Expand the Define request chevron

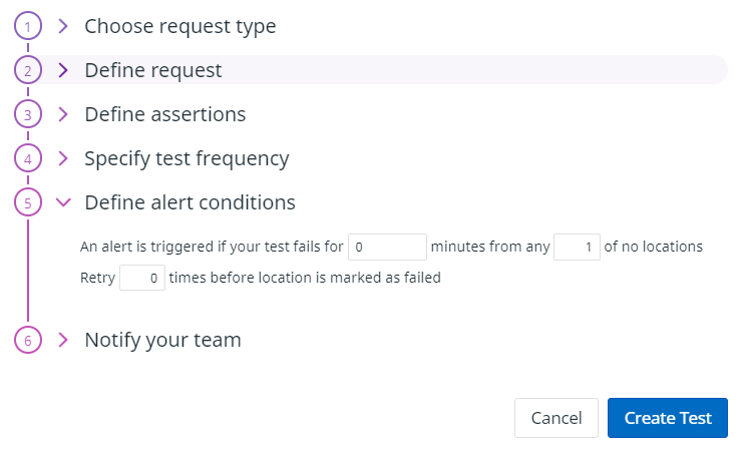[x=63, y=71]
